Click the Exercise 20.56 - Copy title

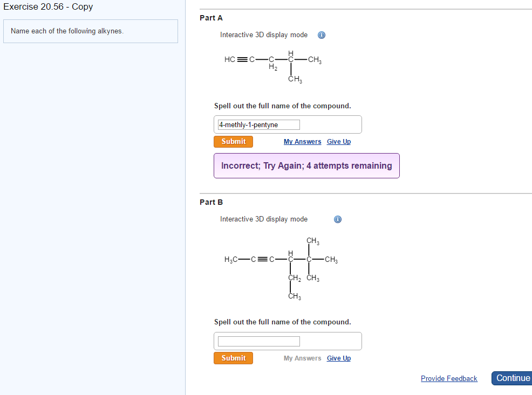tap(49, 6)
